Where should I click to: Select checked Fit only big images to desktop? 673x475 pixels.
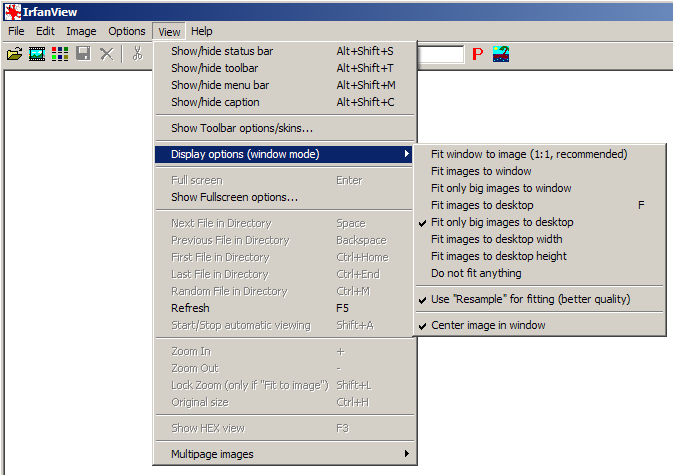[540, 222]
